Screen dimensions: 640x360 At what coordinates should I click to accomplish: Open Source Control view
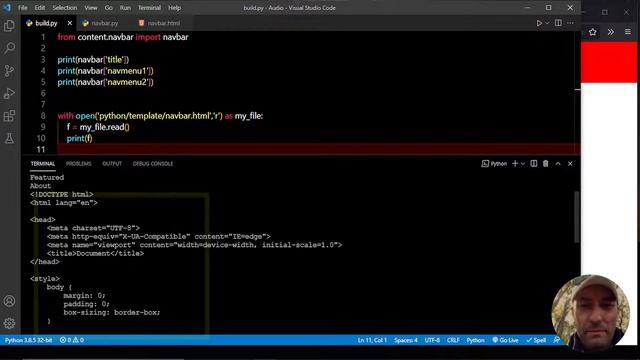9,71
